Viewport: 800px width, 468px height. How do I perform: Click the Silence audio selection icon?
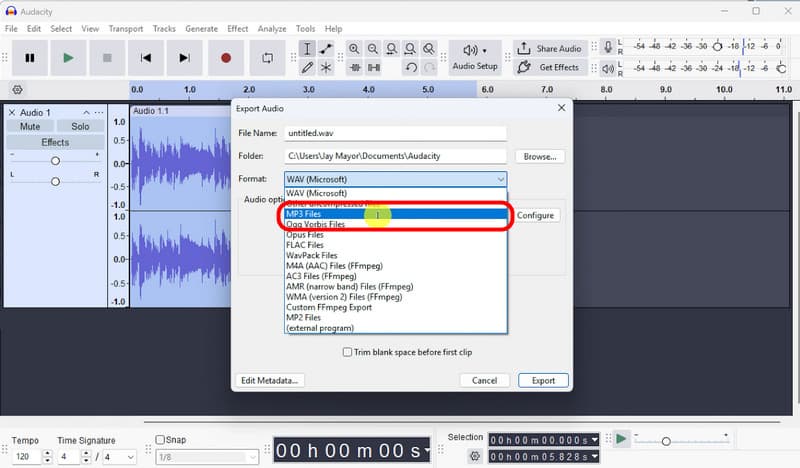point(374,67)
